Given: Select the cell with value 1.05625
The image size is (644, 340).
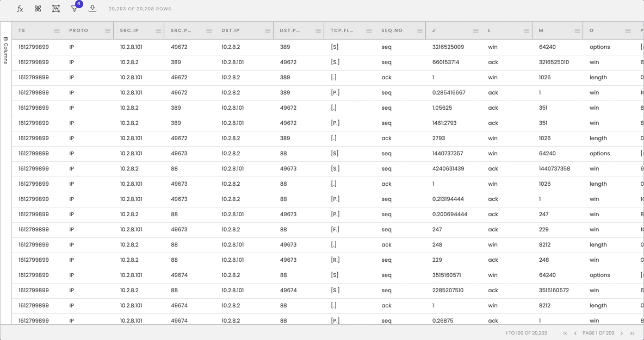Looking at the screenshot, I should [442, 108].
